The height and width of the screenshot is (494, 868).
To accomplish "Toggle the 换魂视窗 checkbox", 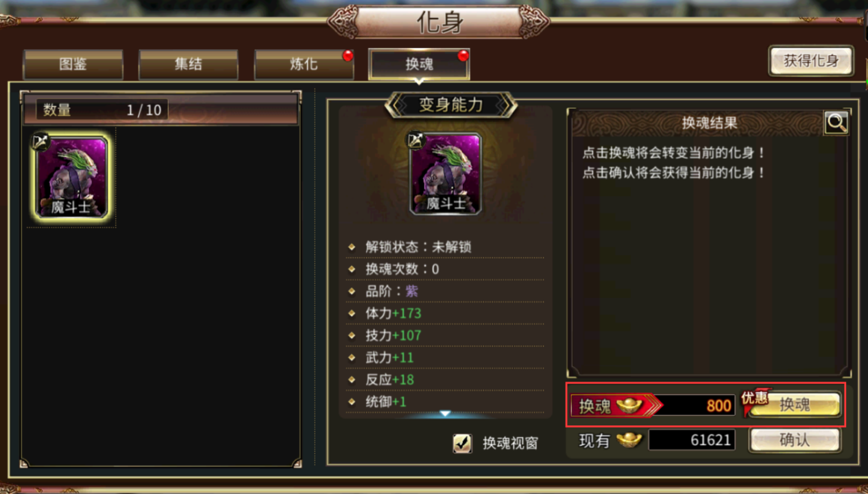I will point(463,443).
